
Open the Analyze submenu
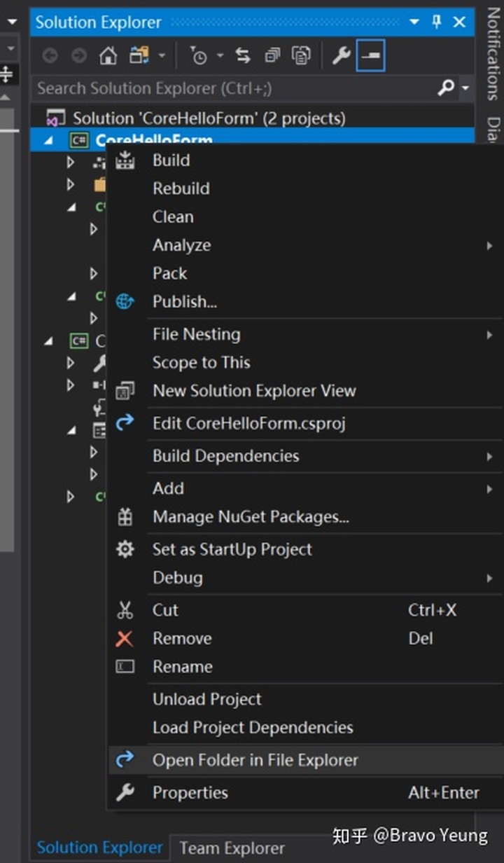coord(304,245)
